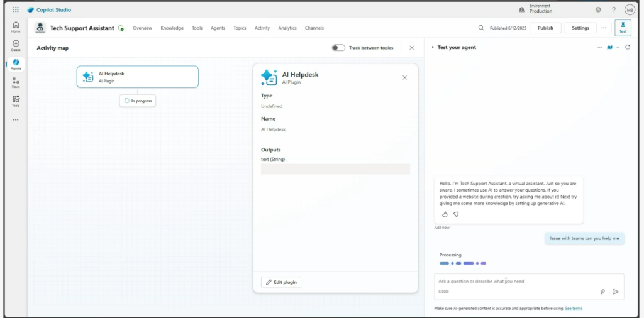Open the See terms link
Screen dimensions: 644x318
574,308
